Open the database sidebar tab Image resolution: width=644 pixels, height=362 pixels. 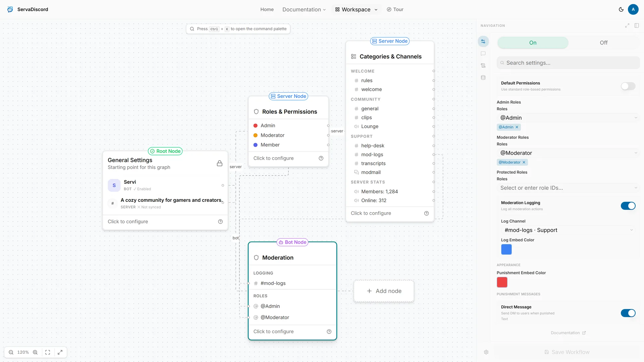[x=483, y=78]
